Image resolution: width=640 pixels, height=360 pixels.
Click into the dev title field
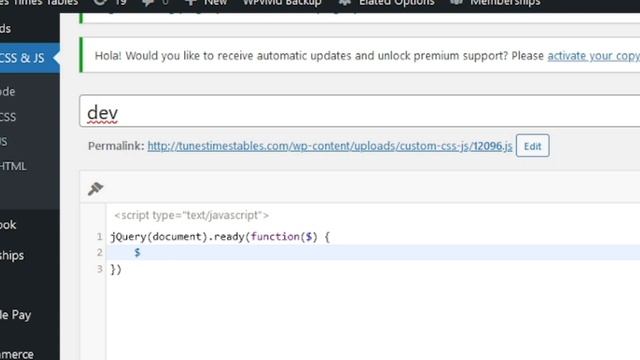(359, 111)
